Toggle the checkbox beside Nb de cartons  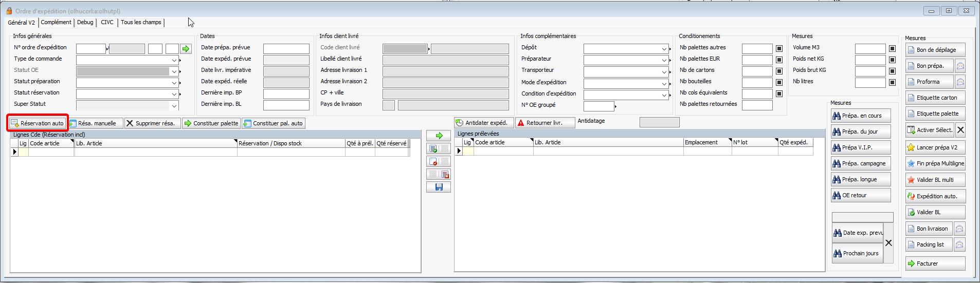tap(779, 71)
